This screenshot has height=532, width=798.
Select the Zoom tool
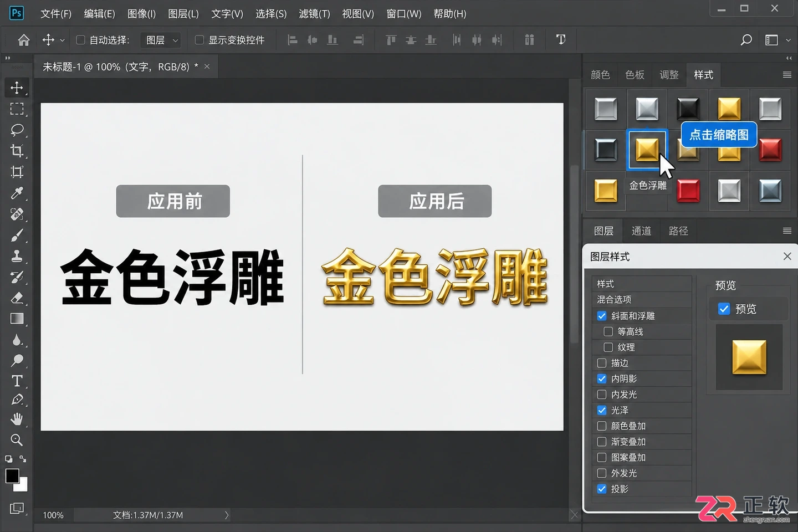coord(17,440)
